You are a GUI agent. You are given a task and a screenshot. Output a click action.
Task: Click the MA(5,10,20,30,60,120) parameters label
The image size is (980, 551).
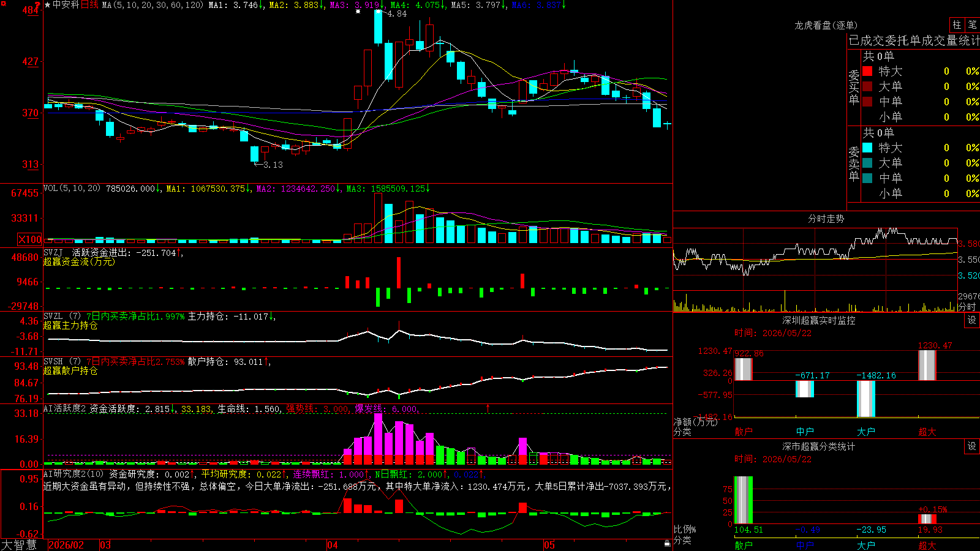(153, 5)
